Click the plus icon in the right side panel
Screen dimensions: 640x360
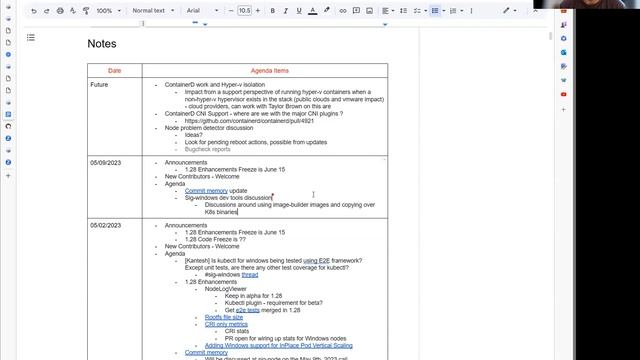563,109
